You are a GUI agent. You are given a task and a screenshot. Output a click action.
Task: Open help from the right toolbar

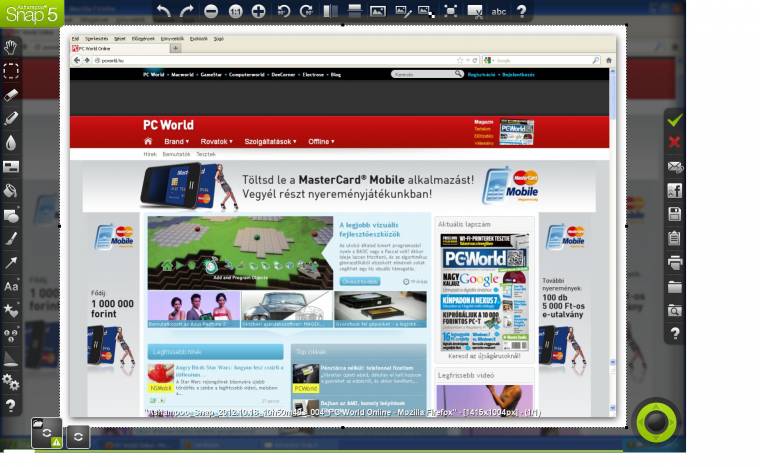(674, 334)
